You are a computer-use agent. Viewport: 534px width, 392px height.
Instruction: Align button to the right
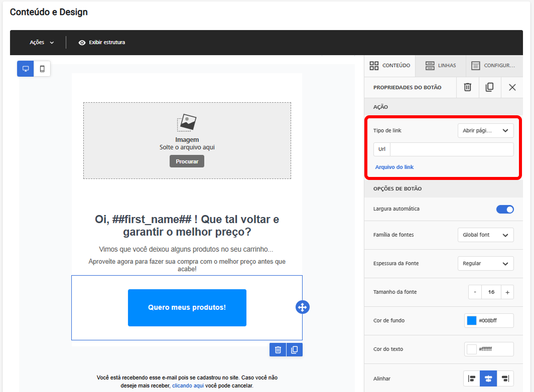(505, 378)
